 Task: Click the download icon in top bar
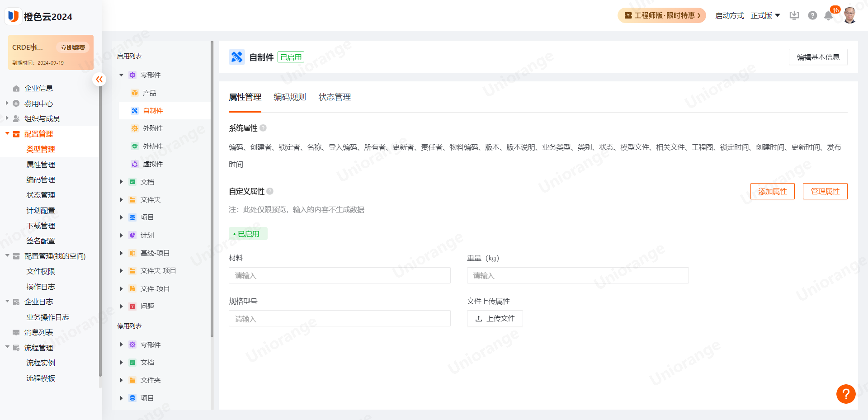coord(794,16)
